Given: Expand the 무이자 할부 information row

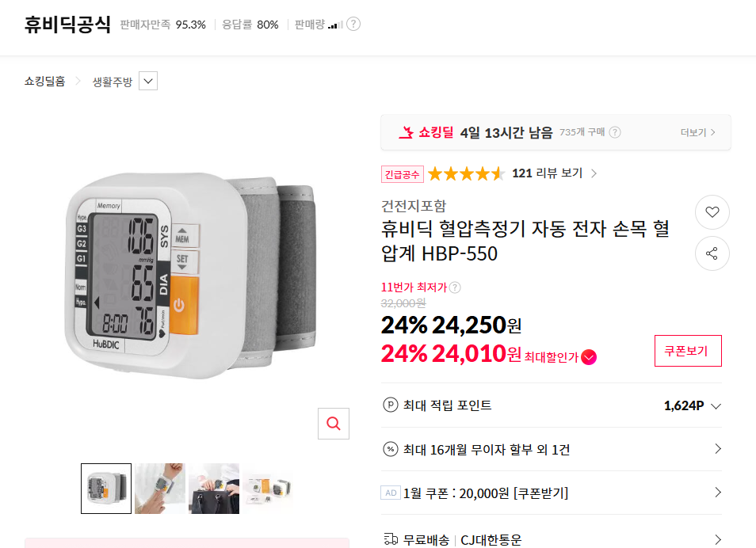Looking at the screenshot, I should click(717, 449).
